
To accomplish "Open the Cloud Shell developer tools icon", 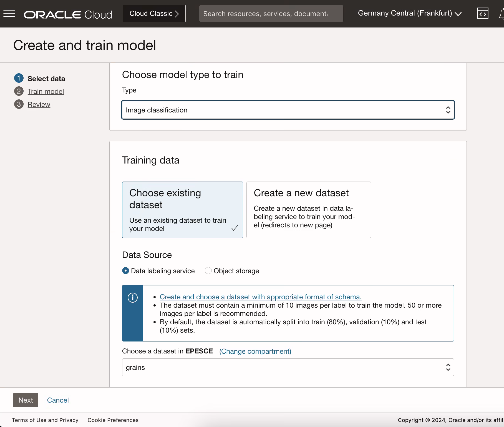I will (x=483, y=13).
